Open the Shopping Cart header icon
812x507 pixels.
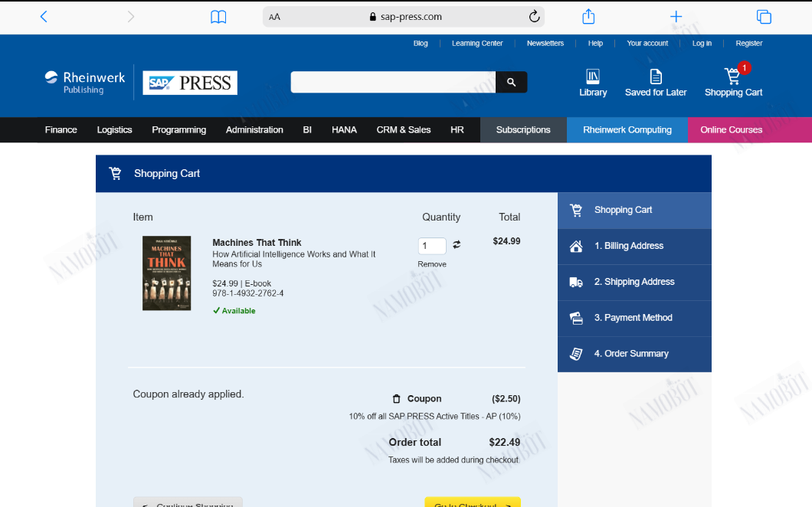(733, 83)
